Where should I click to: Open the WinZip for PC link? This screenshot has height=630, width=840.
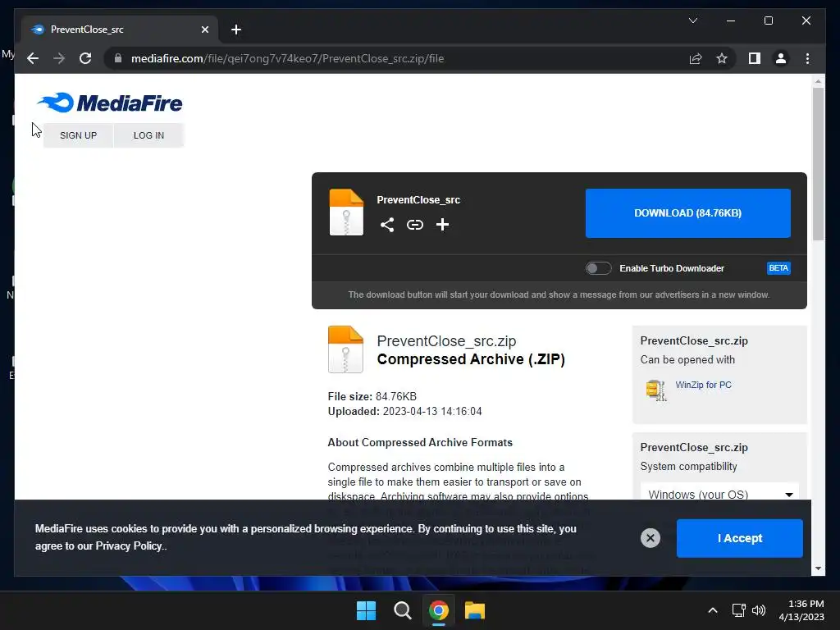(703, 385)
